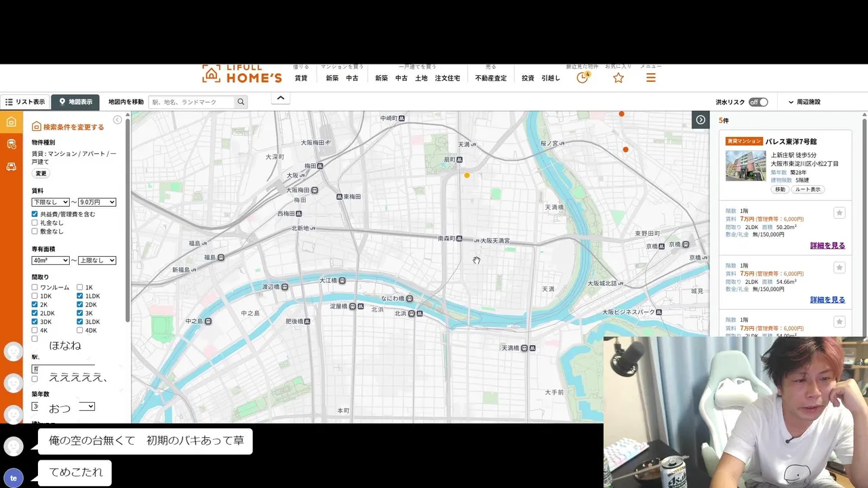Click the LIFULL HOME'S logo

(x=242, y=74)
